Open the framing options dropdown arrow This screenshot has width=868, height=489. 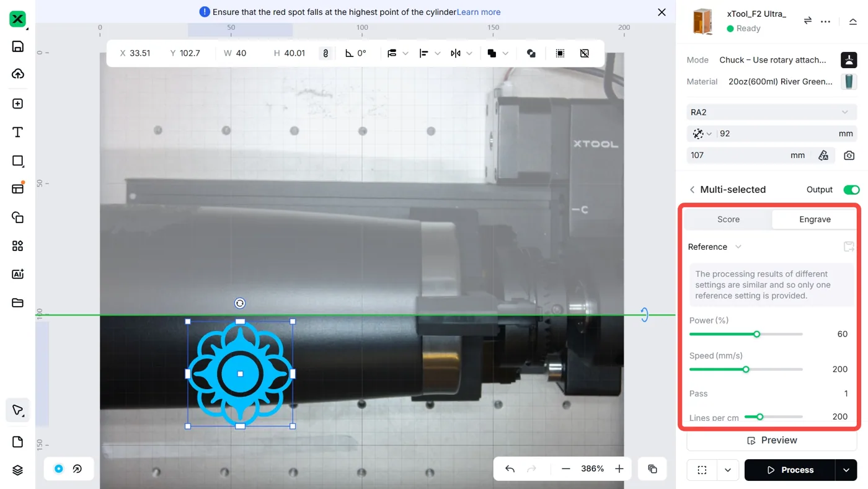click(x=727, y=470)
